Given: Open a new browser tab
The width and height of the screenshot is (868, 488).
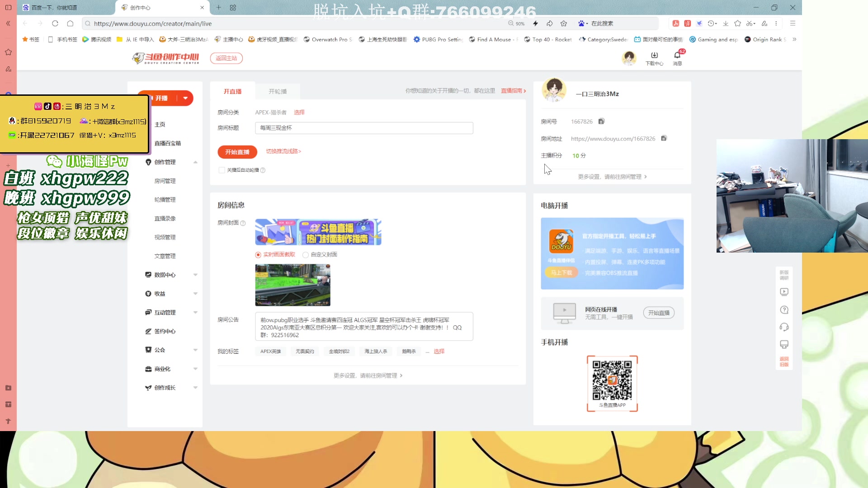Looking at the screenshot, I should 219,8.
